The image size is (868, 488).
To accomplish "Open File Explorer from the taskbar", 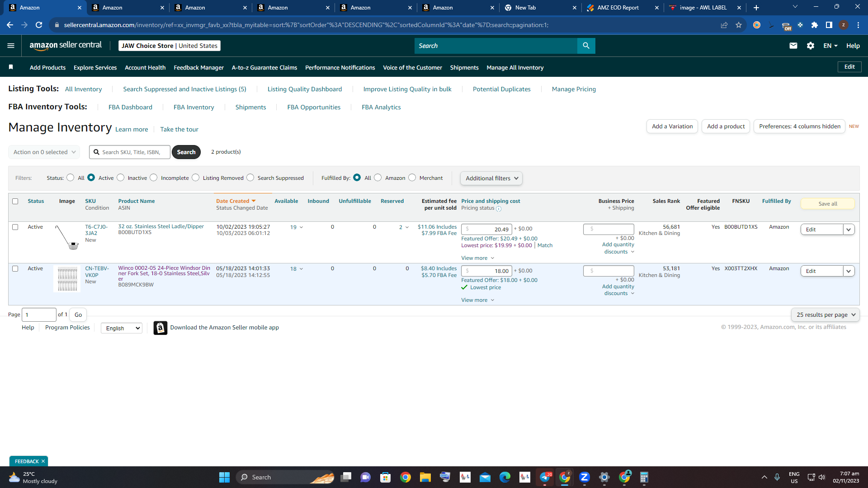I will [x=425, y=477].
